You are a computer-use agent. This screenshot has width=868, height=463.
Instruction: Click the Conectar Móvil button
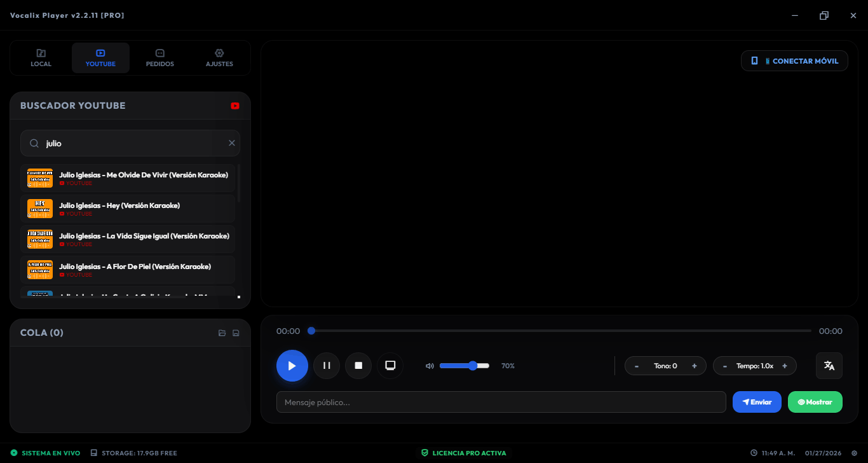(794, 61)
